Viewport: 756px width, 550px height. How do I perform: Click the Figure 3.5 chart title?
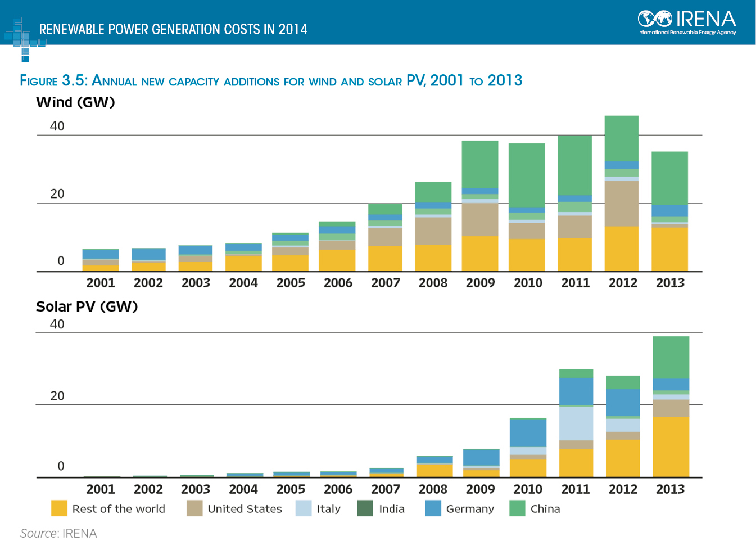[x=271, y=81]
